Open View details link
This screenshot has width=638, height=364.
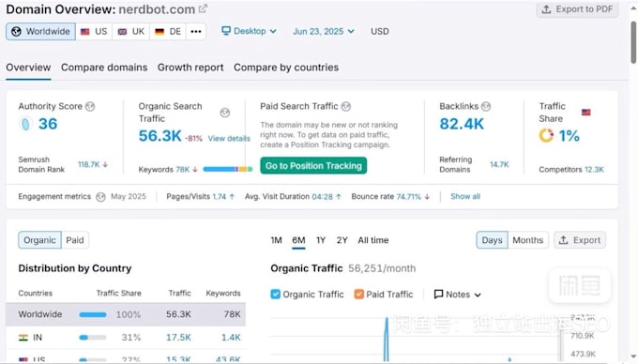[x=229, y=139]
